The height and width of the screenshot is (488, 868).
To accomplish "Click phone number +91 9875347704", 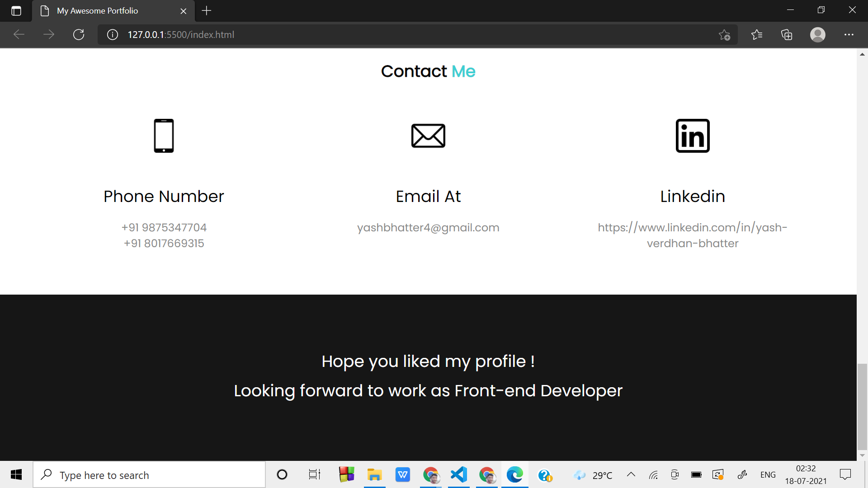I will pyautogui.click(x=164, y=227).
